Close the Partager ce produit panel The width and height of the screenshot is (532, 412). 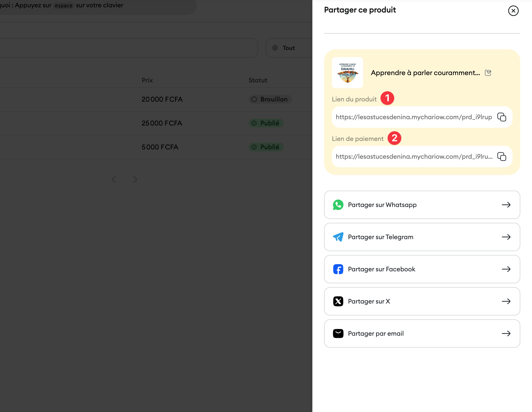click(513, 11)
